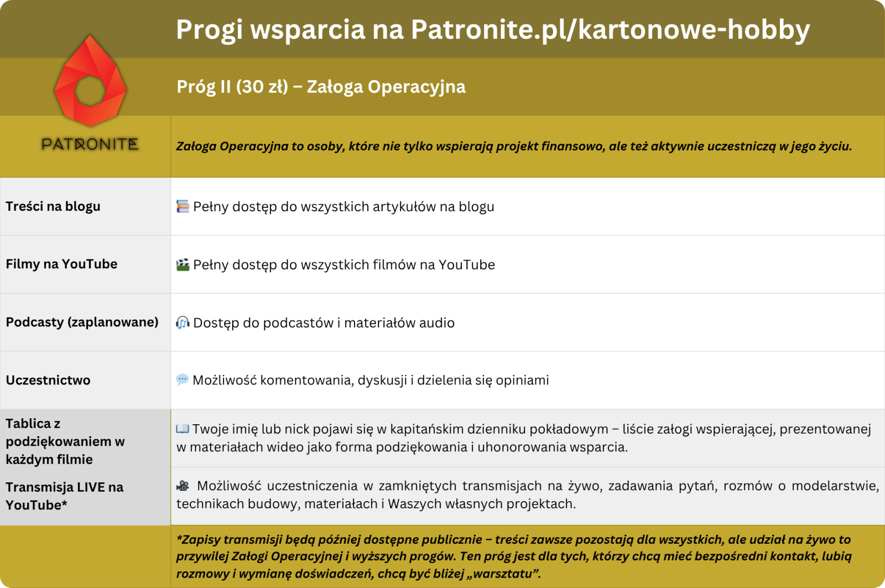Select the Filmy na YouTube row label
885x588 pixels.
(61, 264)
